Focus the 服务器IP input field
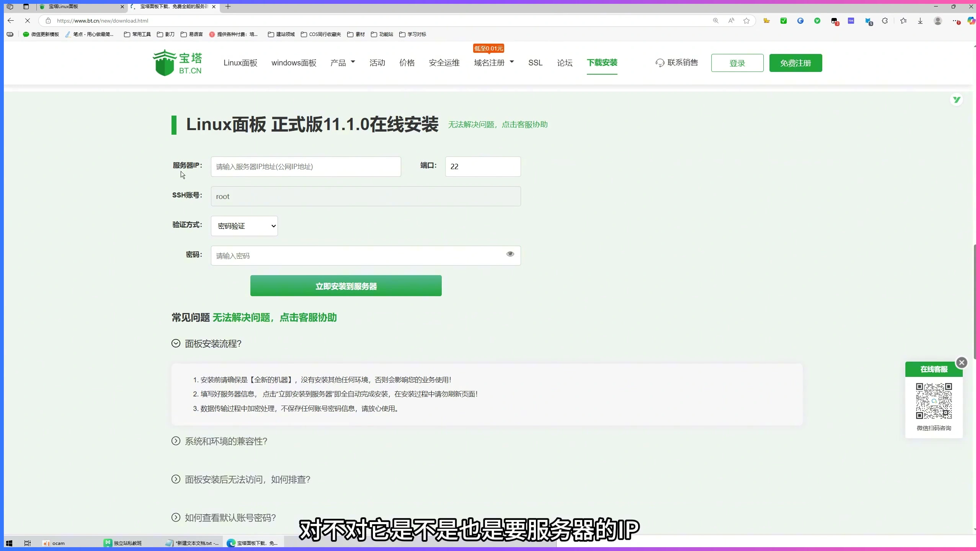The image size is (980, 551). 306,166
